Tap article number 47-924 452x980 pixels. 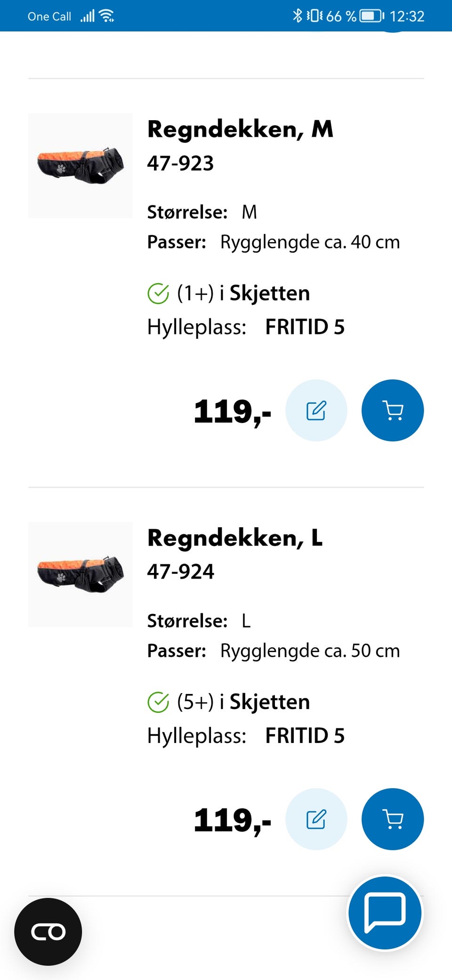click(x=180, y=572)
